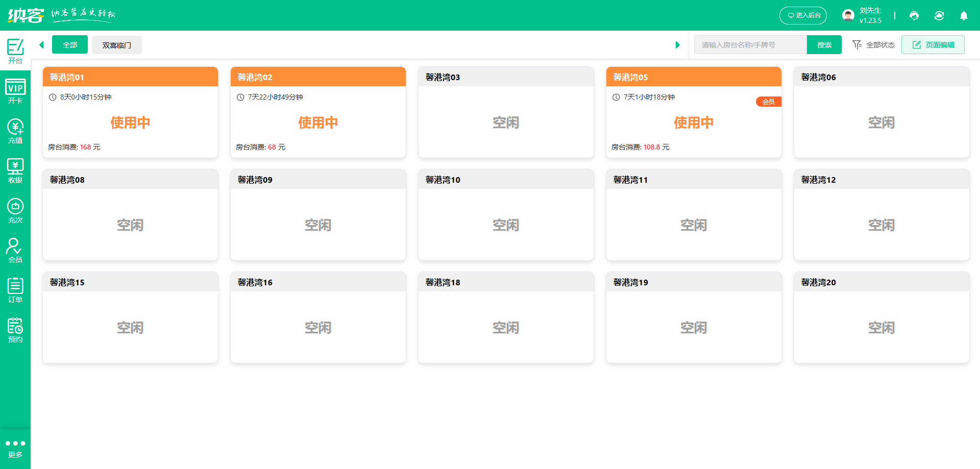View orders via the 订单 icon
This screenshot has width=980, height=469.
(x=15, y=288)
